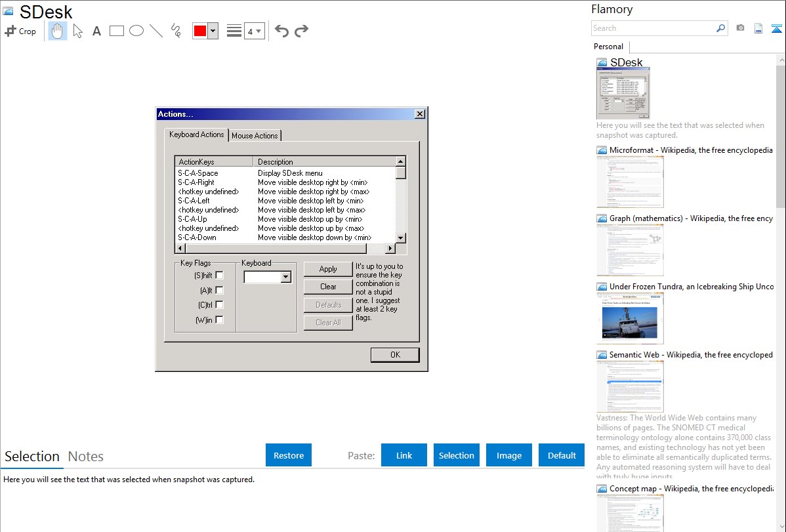Image resolution: width=786 pixels, height=532 pixels.
Task: Select the Crop tool
Action: coord(20,31)
